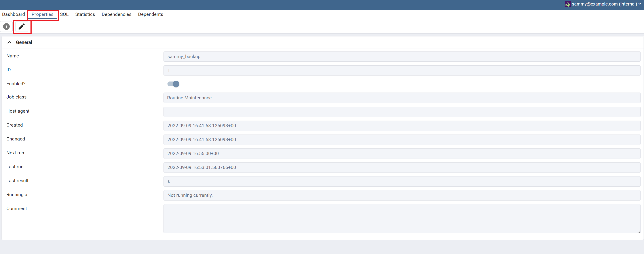Click the Last run timestamp field
The height and width of the screenshot is (254, 644).
402,167
